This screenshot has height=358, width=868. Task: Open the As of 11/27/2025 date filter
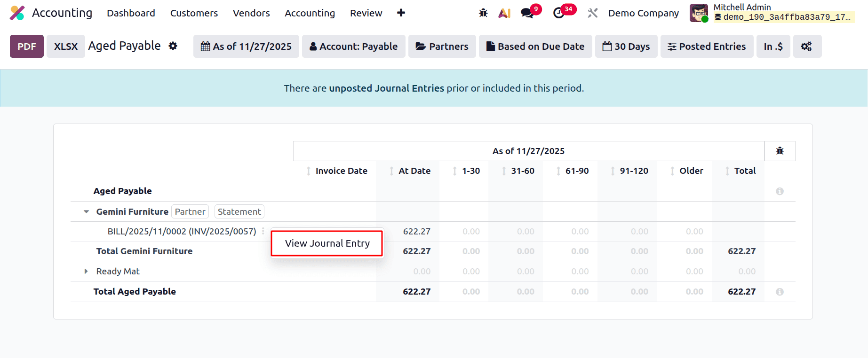(246, 46)
